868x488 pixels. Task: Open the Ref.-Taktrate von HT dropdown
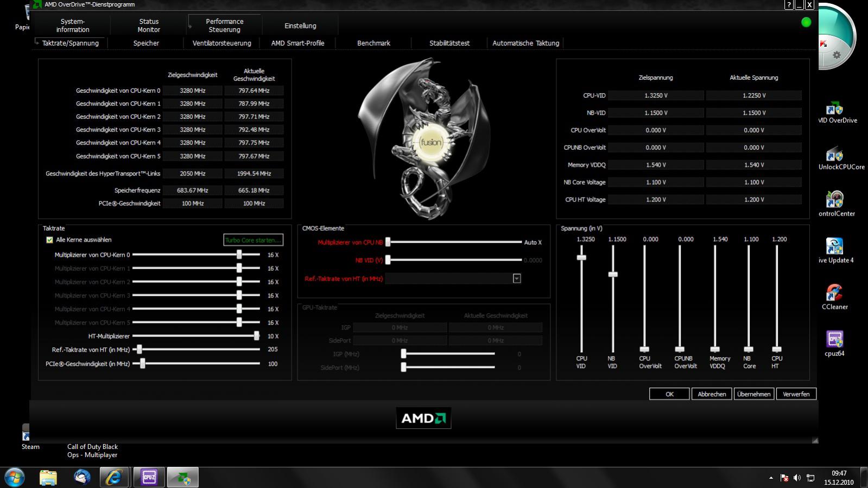tap(517, 278)
